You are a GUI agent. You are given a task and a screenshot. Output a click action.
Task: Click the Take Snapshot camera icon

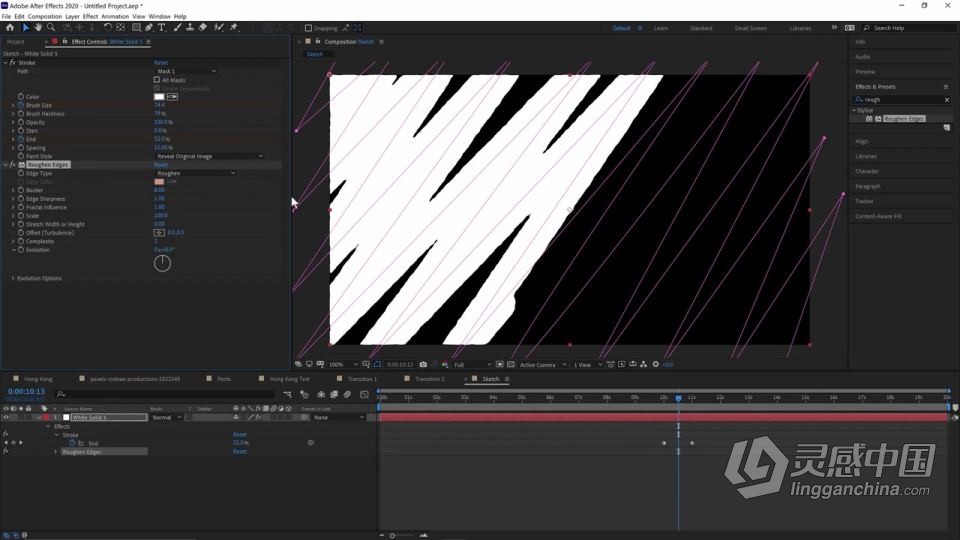point(423,364)
